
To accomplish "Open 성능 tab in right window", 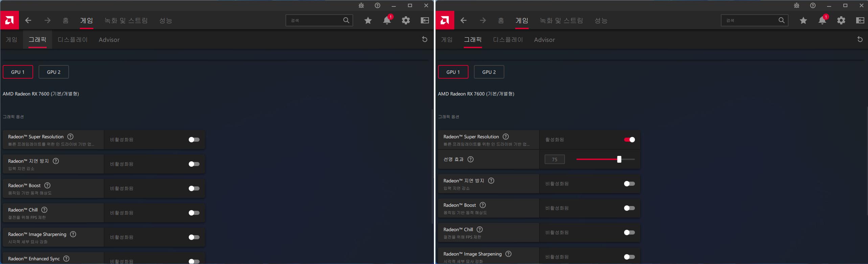I will click(601, 21).
